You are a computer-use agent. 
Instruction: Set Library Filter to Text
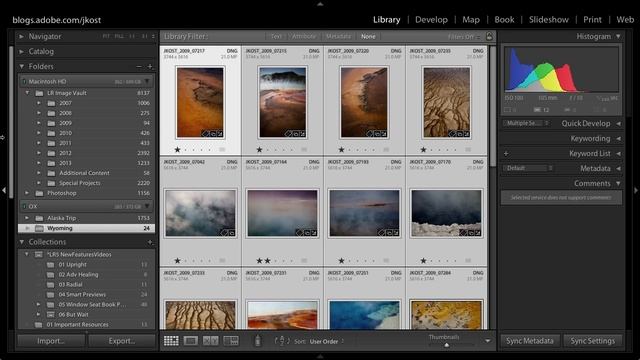[276, 36]
